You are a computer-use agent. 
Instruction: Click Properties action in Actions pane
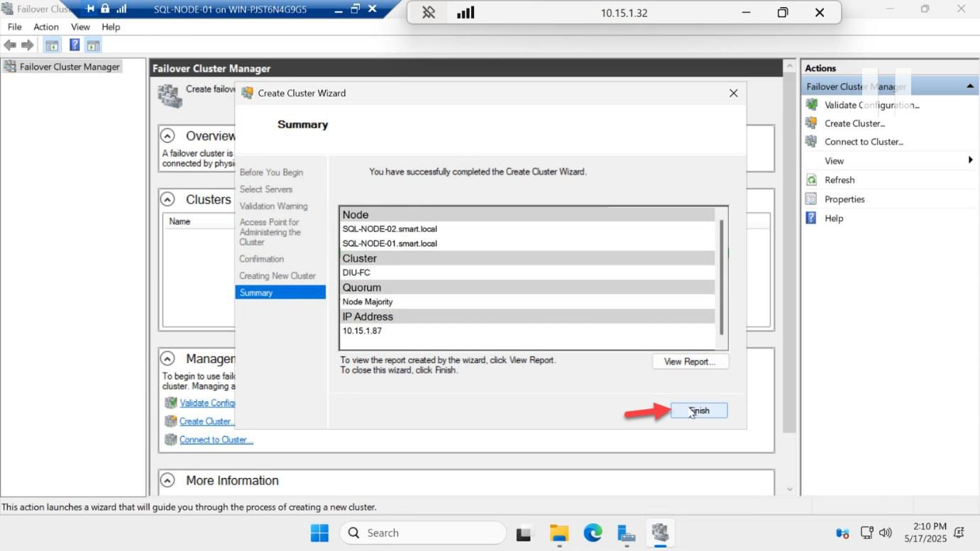coord(844,199)
